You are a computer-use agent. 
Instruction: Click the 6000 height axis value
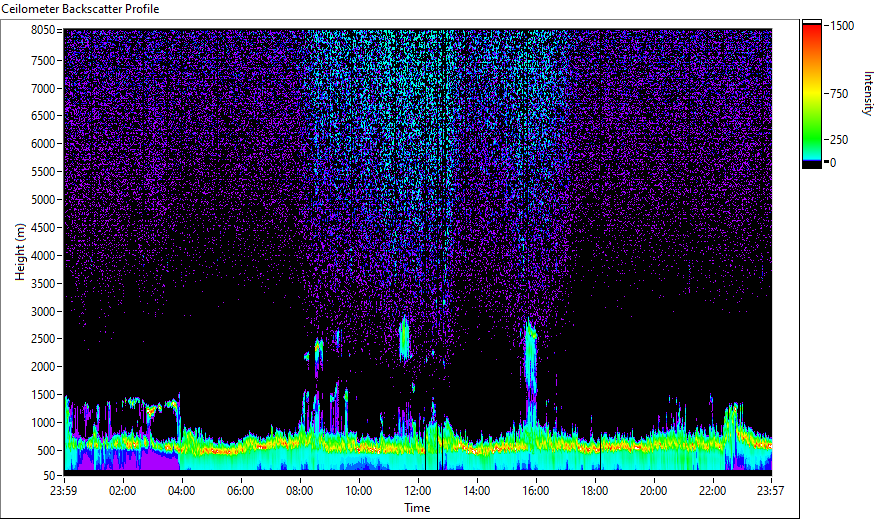coord(43,144)
